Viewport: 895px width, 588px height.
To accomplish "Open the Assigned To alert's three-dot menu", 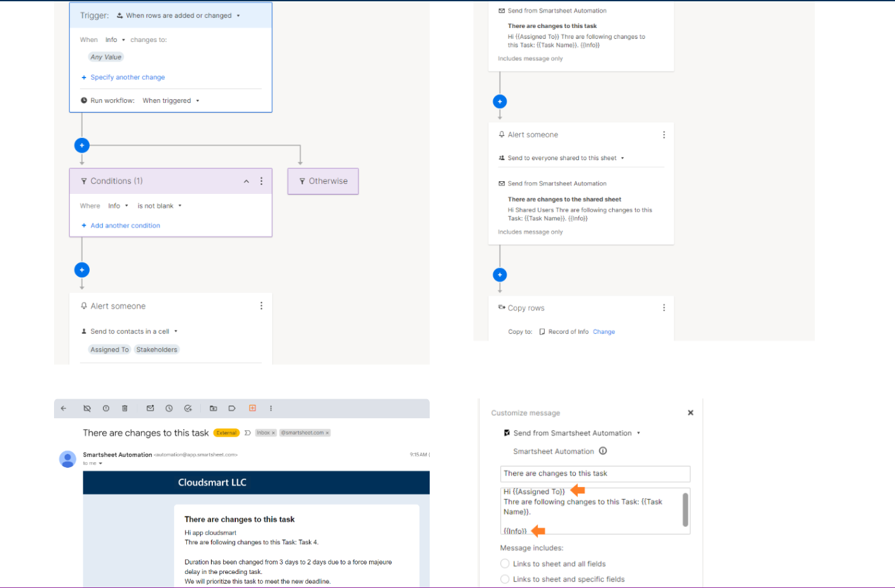I will click(261, 306).
